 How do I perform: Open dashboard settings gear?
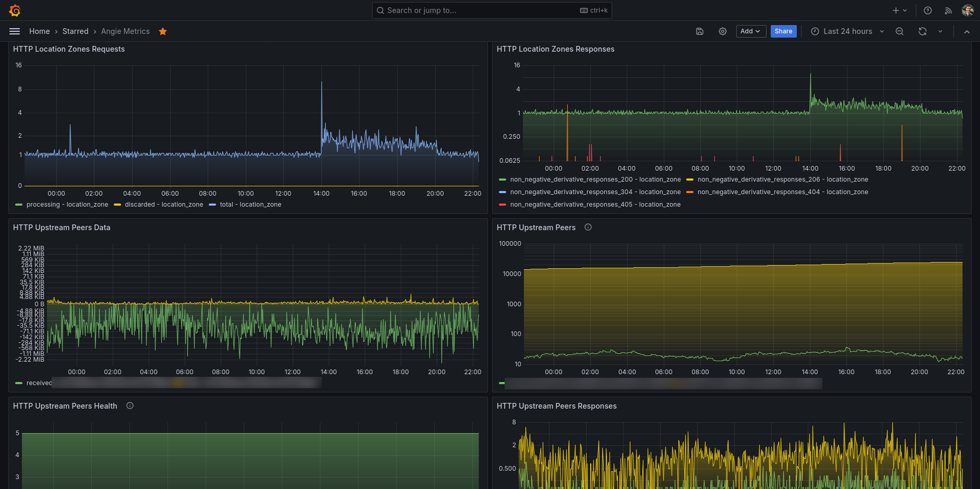(723, 31)
